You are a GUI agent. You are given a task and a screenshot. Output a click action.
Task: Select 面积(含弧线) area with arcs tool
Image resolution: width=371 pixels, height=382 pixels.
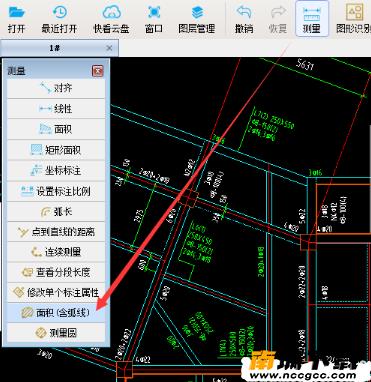[x=56, y=313]
